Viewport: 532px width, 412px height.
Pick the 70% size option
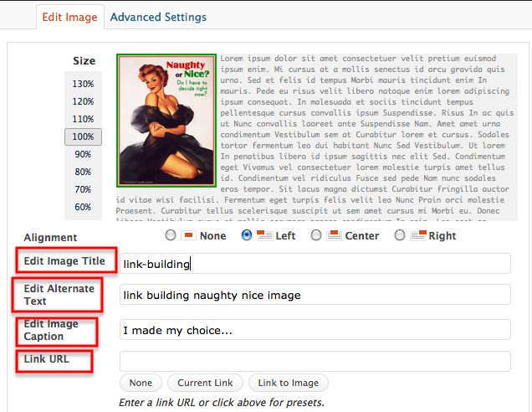(x=83, y=189)
